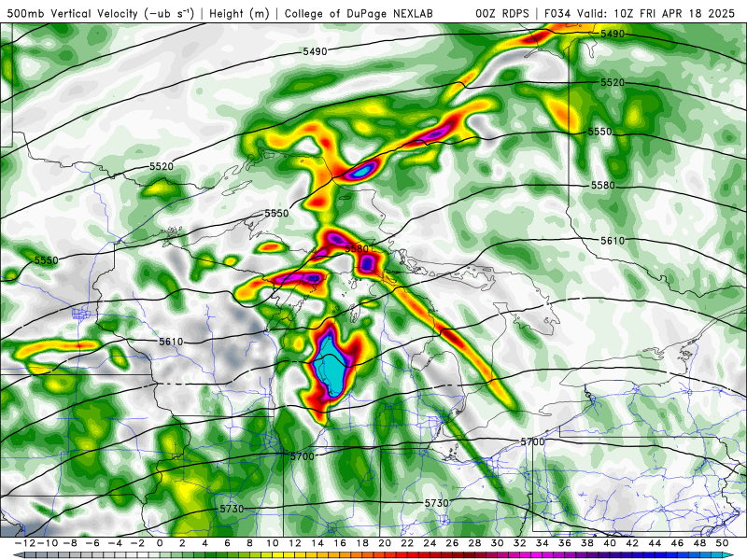Click the 26 value on the color scale
The width and height of the screenshot is (747, 560).
452,543
